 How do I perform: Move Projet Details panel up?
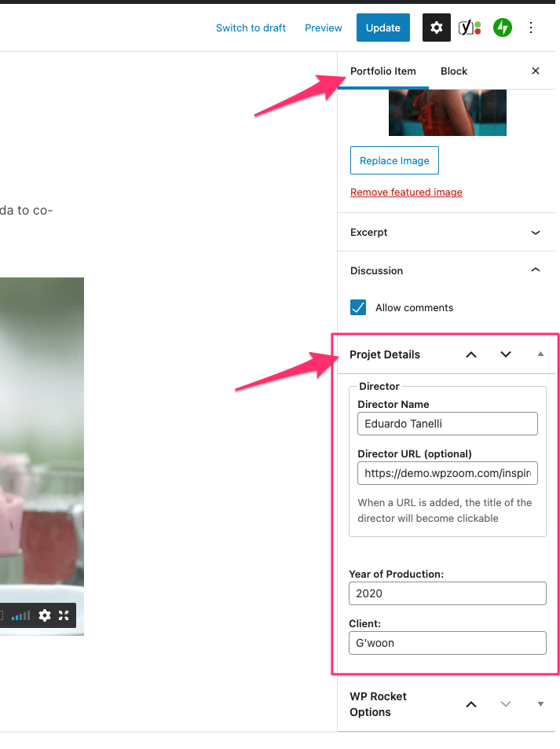pyautogui.click(x=471, y=354)
